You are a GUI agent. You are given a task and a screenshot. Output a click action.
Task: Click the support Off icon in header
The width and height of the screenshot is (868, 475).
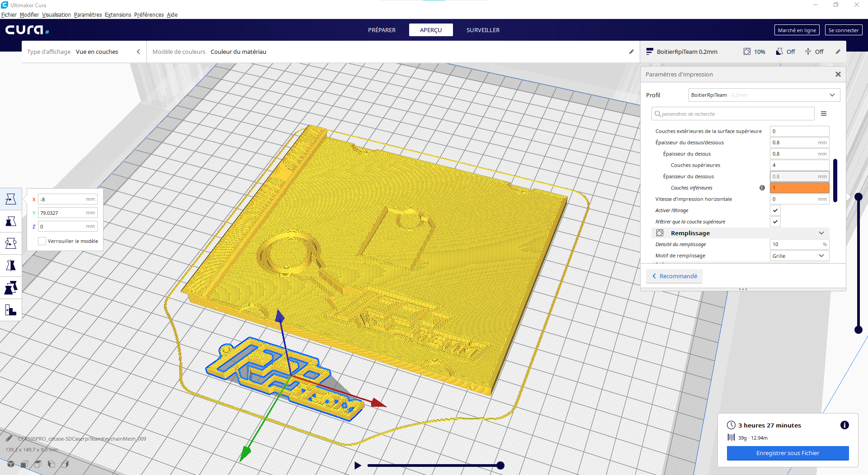coord(779,52)
